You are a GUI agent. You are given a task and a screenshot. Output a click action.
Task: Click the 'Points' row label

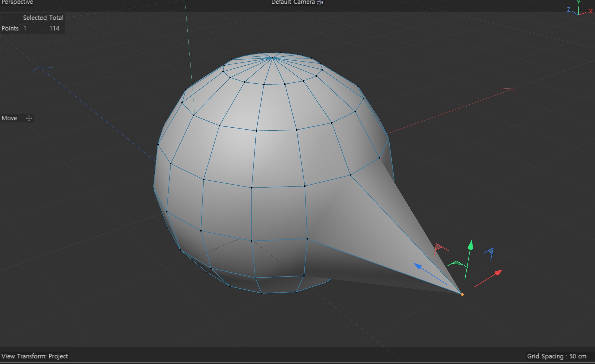click(10, 28)
